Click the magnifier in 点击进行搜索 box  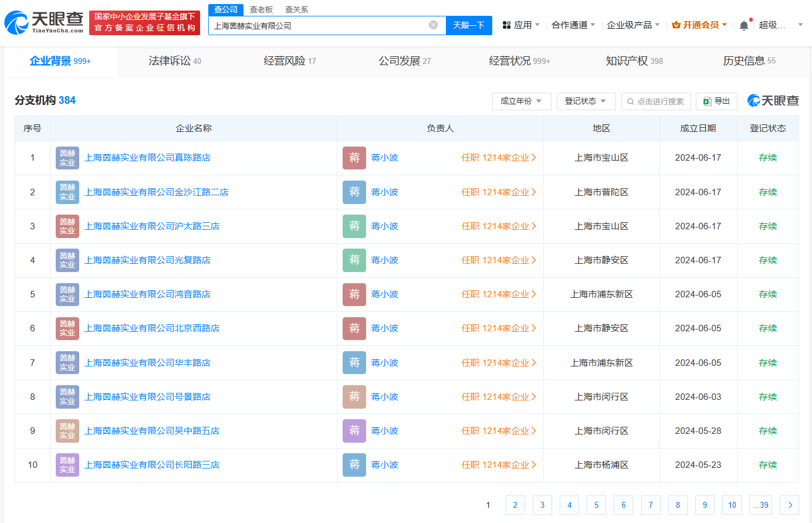pos(630,101)
